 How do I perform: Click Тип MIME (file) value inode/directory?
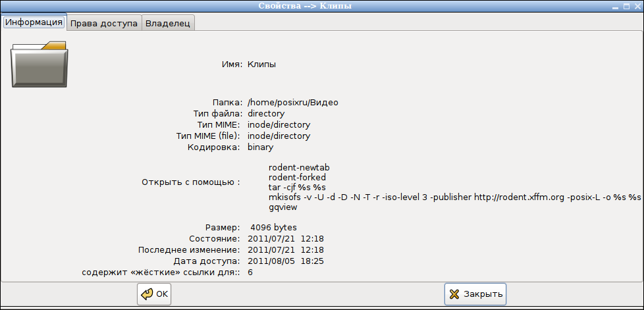pos(279,136)
